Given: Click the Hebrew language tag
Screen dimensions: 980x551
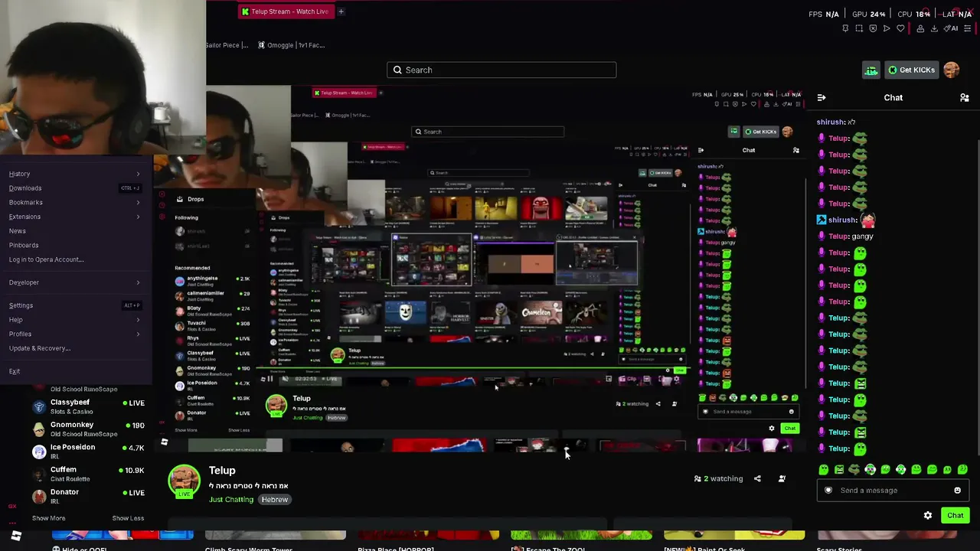Looking at the screenshot, I should (275, 500).
